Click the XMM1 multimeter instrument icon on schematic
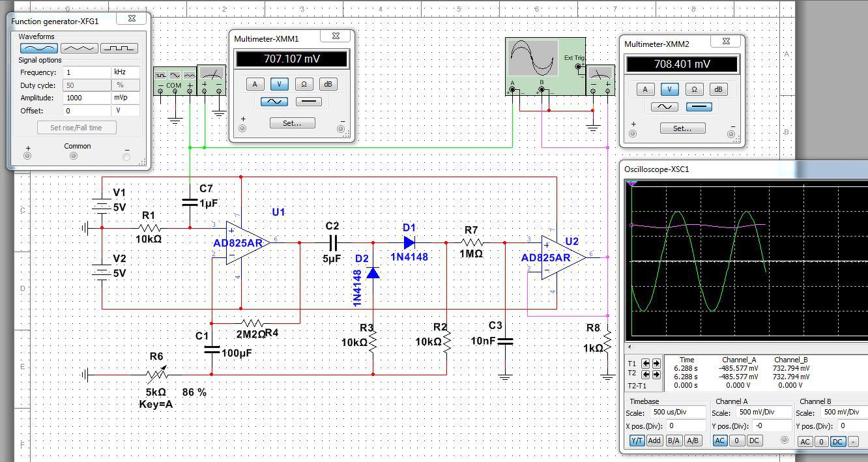Image resolution: width=868 pixels, height=462 pixels. pyautogui.click(x=212, y=80)
